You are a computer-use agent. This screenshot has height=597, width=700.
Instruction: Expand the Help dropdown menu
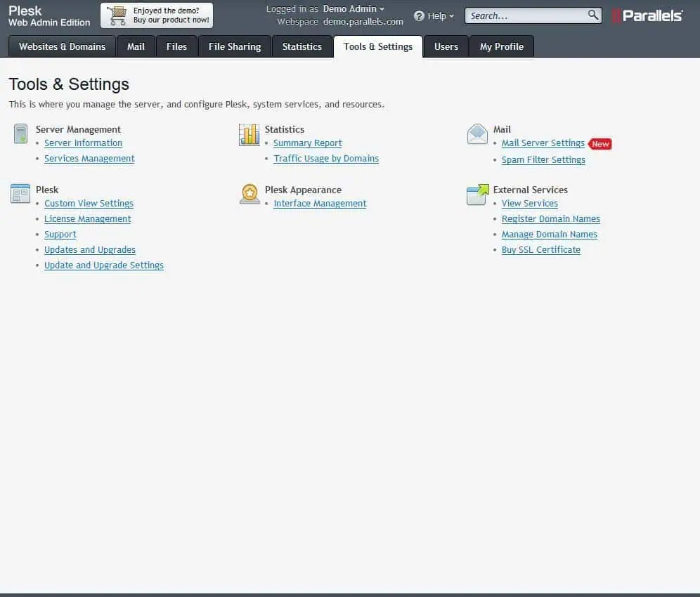coord(434,15)
